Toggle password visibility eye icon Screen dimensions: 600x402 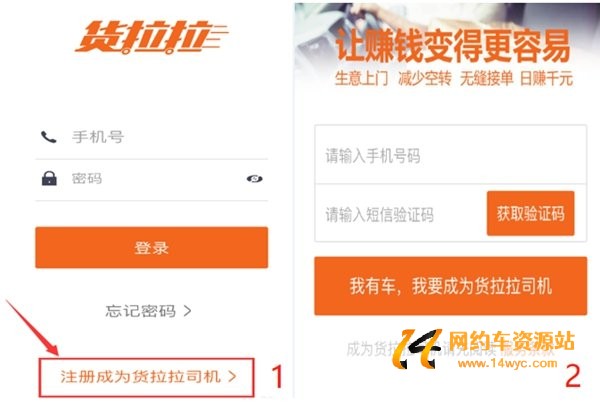tap(254, 179)
